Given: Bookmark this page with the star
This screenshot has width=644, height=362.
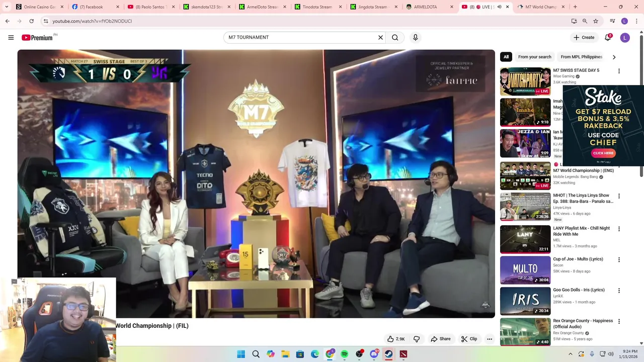Looking at the screenshot, I should pos(596,21).
